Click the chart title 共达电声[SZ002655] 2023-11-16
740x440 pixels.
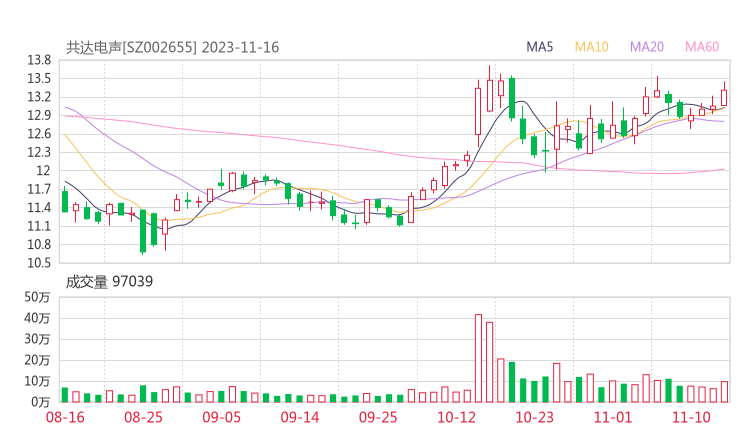coord(172,47)
